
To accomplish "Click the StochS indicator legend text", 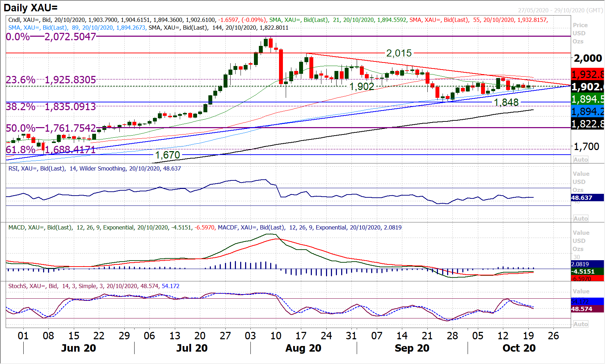I will click(94, 286).
